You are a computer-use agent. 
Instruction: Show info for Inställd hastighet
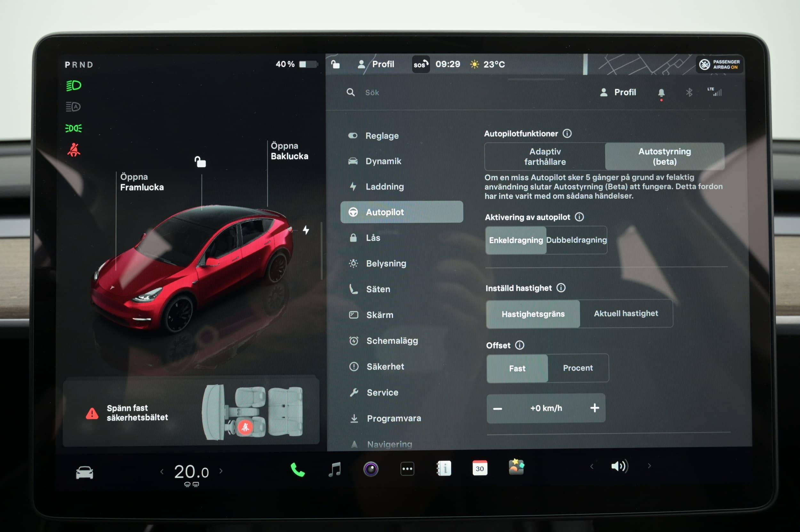(561, 288)
